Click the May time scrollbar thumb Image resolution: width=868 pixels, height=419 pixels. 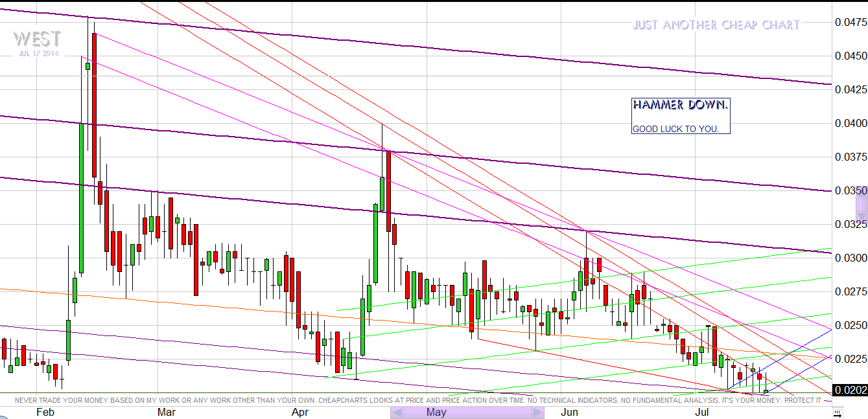tap(467, 413)
